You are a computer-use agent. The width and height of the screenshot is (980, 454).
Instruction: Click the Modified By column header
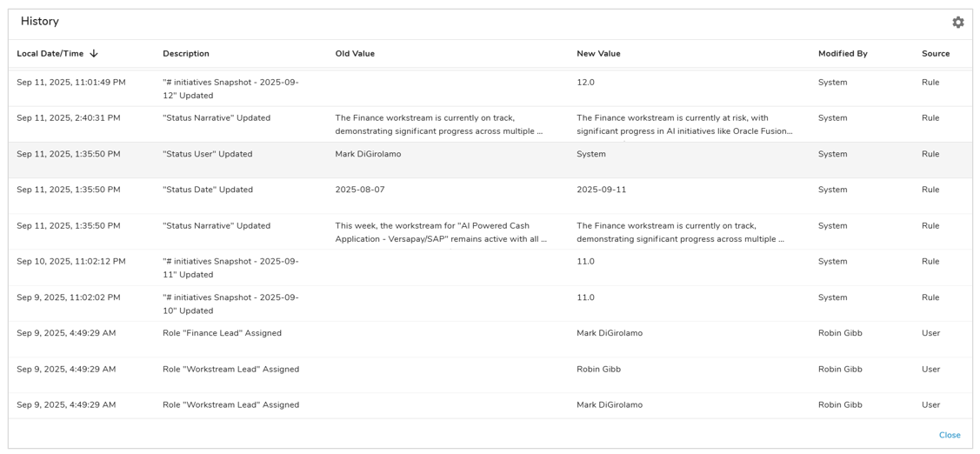click(842, 54)
